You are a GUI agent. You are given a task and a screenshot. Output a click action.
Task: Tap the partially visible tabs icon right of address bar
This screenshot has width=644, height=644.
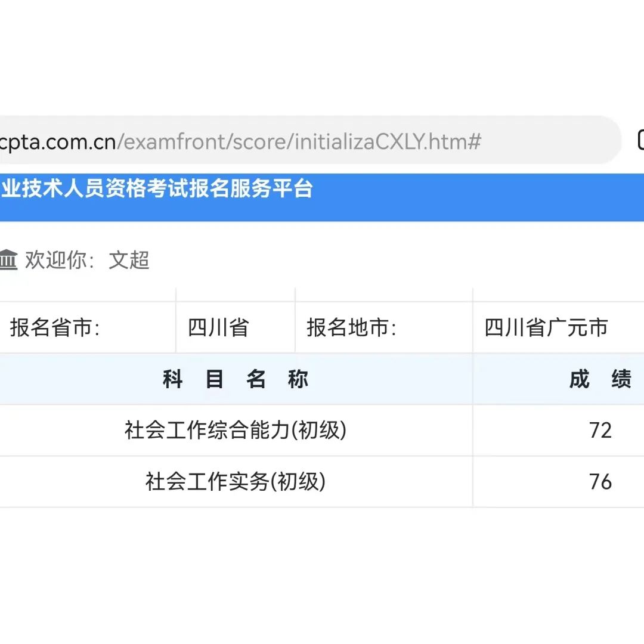pyautogui.click(x=640, y=140)
